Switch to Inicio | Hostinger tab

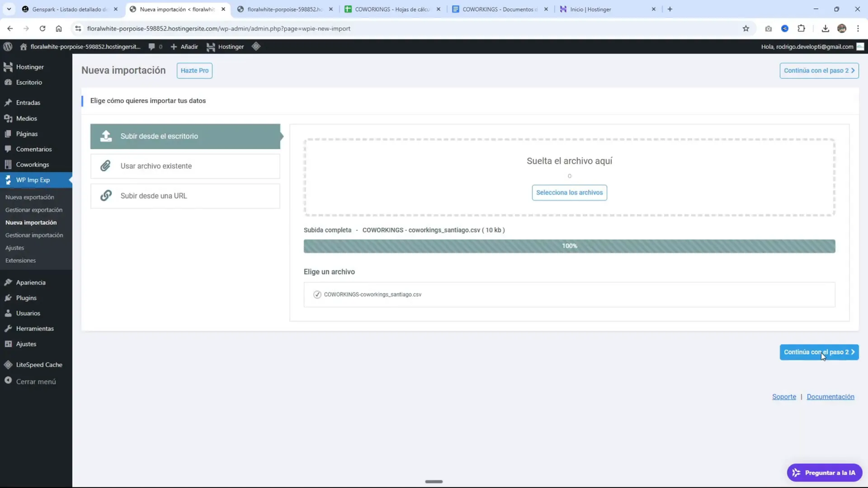pos(608,9)
